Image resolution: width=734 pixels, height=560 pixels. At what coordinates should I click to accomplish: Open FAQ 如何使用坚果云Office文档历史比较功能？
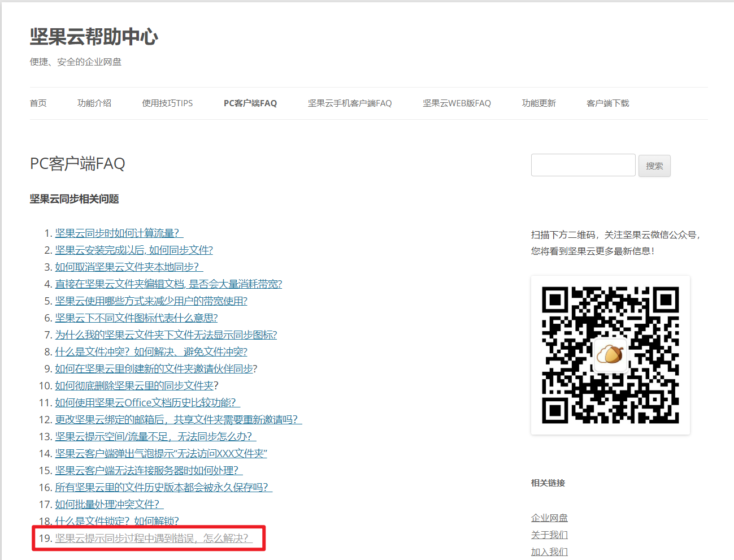point(147,402)
